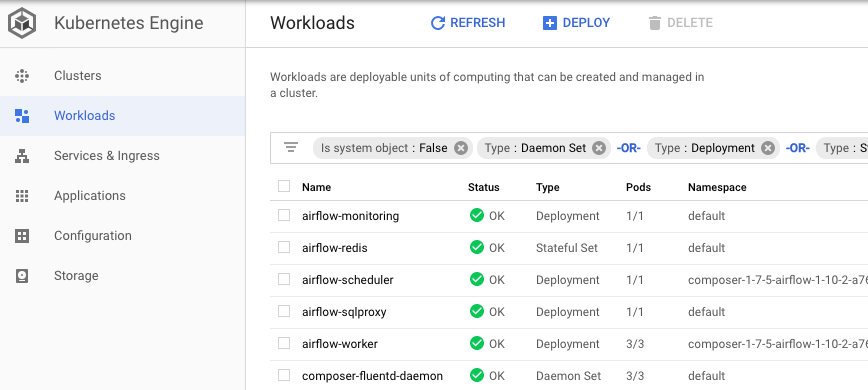This screenshot has height=390, width=868.
Task: Select Workloads in the sidebar
Action: tap(122, 116)
